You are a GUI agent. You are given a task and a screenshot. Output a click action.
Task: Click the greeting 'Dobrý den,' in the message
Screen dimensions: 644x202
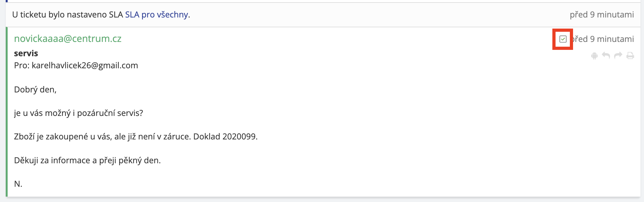point(35,90)
